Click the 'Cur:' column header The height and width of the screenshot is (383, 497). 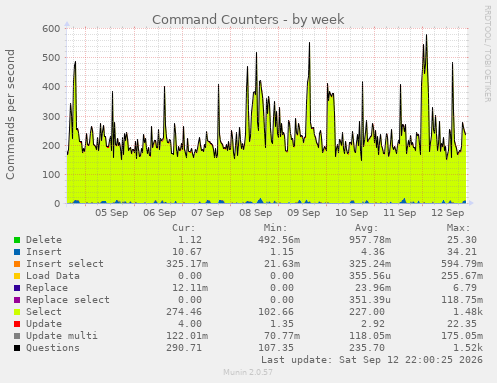(184, 228)
